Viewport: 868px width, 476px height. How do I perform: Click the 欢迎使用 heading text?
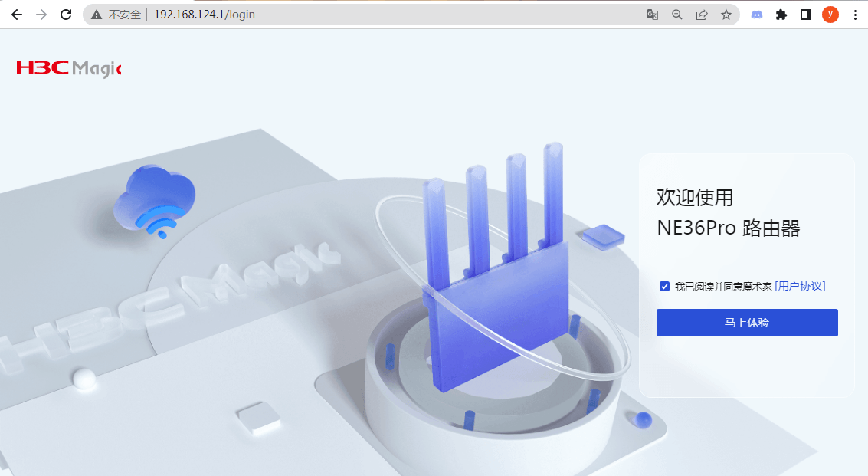[x=695, y=197]
